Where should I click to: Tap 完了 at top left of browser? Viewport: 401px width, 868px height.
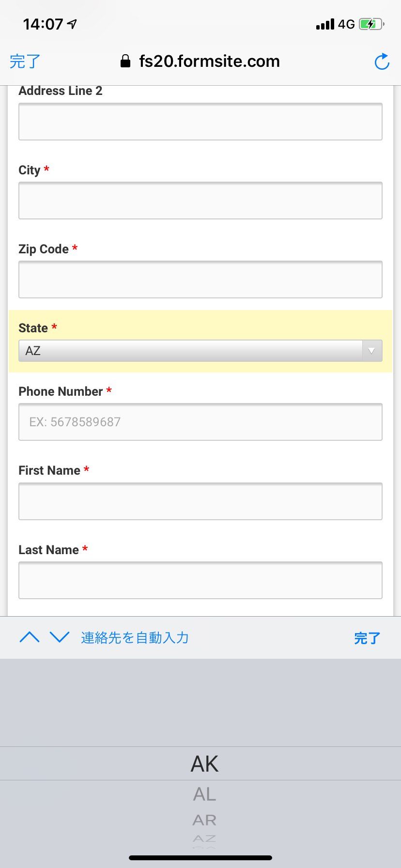click(25, 62)
